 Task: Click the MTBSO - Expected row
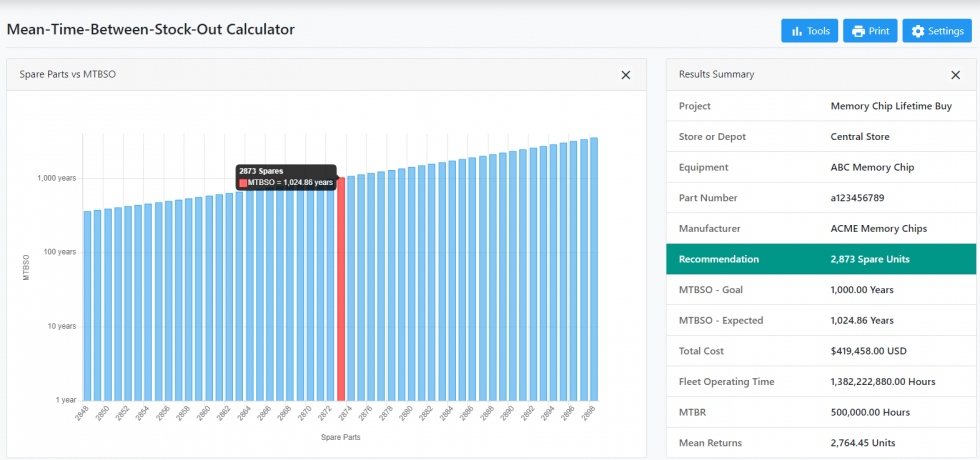820,320
